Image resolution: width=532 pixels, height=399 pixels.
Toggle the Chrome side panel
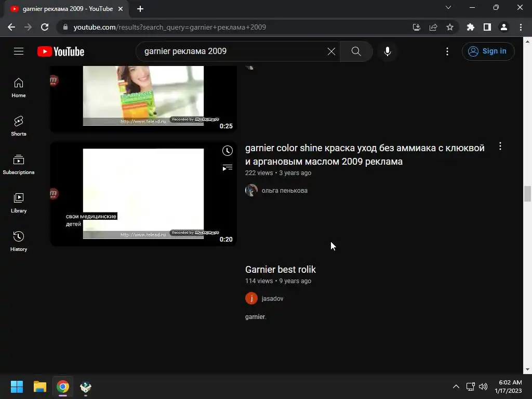click(487, 27)
